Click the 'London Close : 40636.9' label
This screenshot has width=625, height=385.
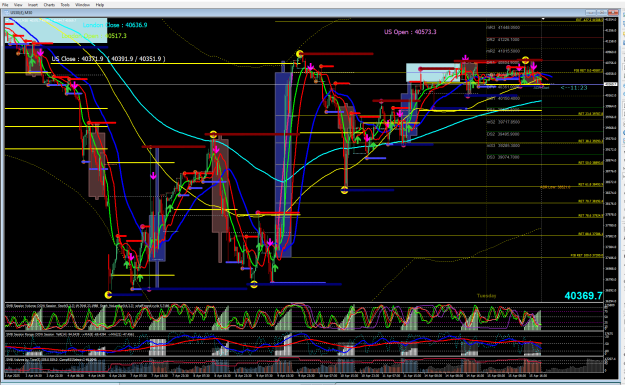(115, 25)
